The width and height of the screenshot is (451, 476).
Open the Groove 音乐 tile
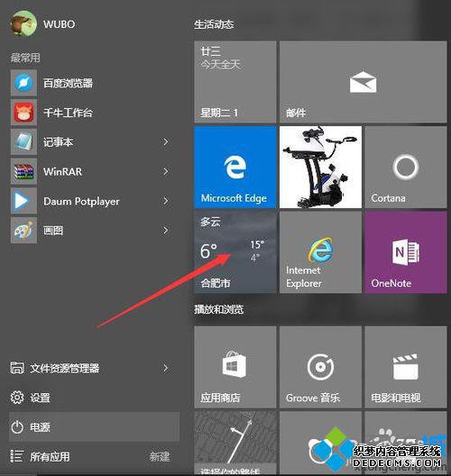point(320,367)
